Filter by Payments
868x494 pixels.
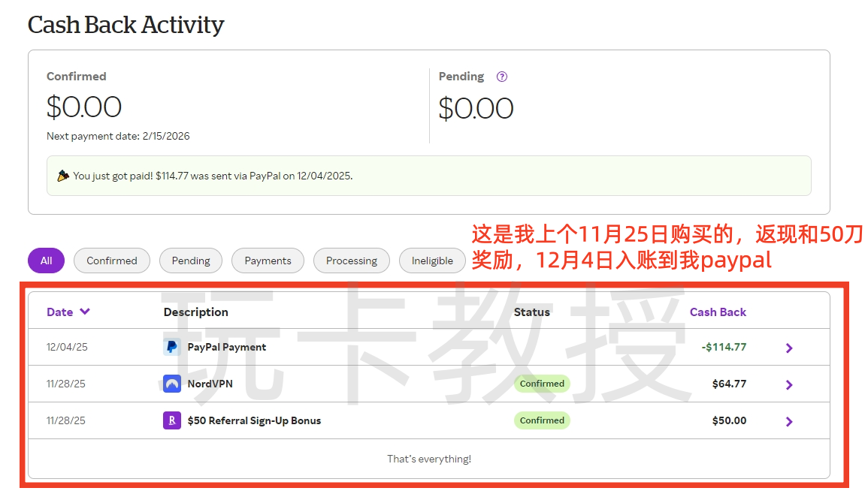click(x=268, y=261)
